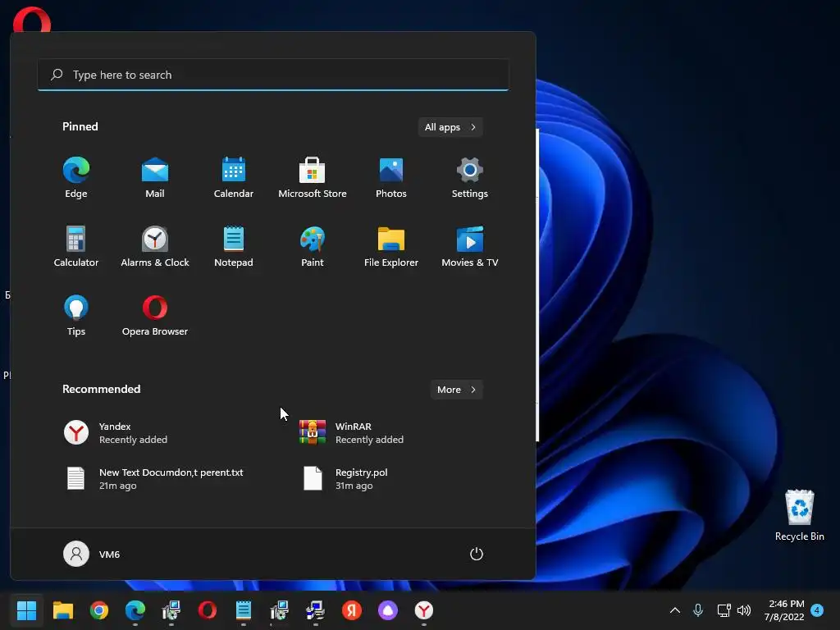Launch the Photos app
This screenshot has height=630, width=840.
click(391, 178)
